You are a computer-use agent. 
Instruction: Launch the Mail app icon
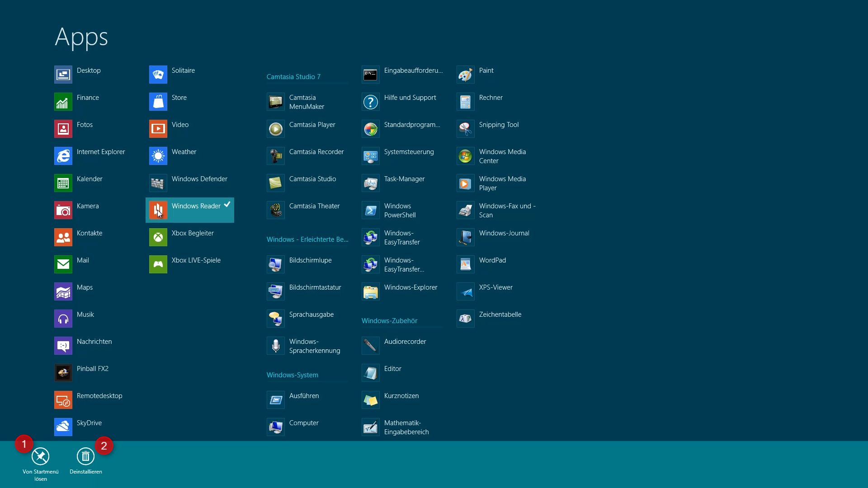click(x=63, y=264)
